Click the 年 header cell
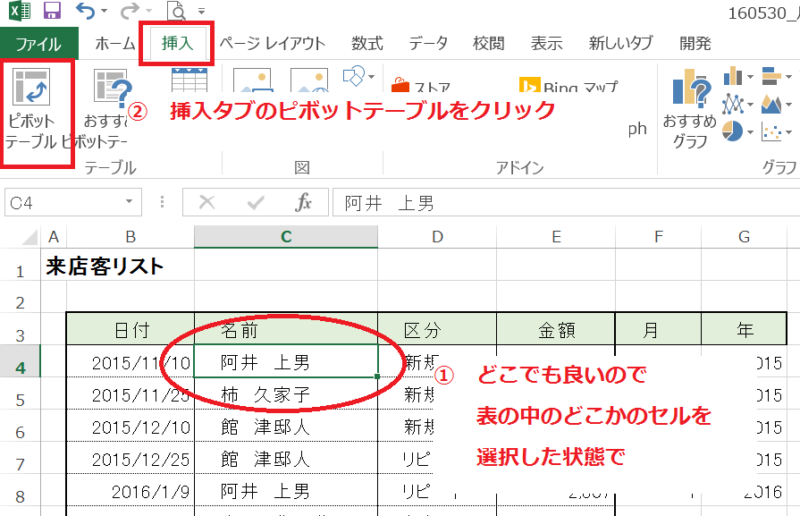Image resolution: width=800 pixels, height=516 pixels. pos(744,330)
